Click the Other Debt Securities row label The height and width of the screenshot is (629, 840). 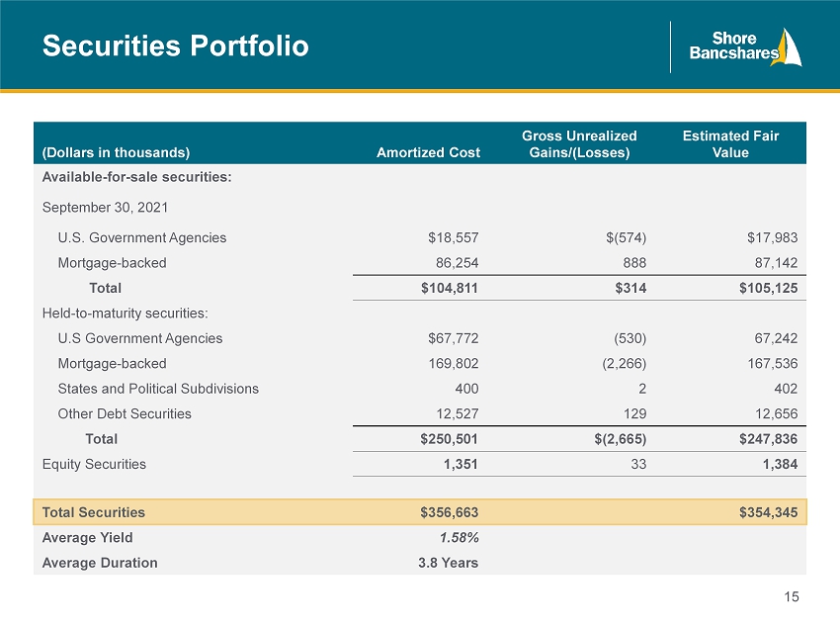click(125, 414)
